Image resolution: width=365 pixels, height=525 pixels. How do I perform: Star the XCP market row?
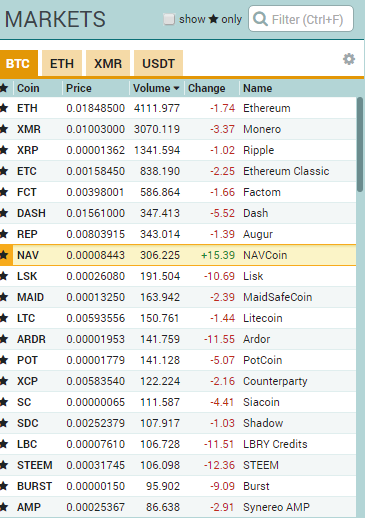[x=4, y=381]
